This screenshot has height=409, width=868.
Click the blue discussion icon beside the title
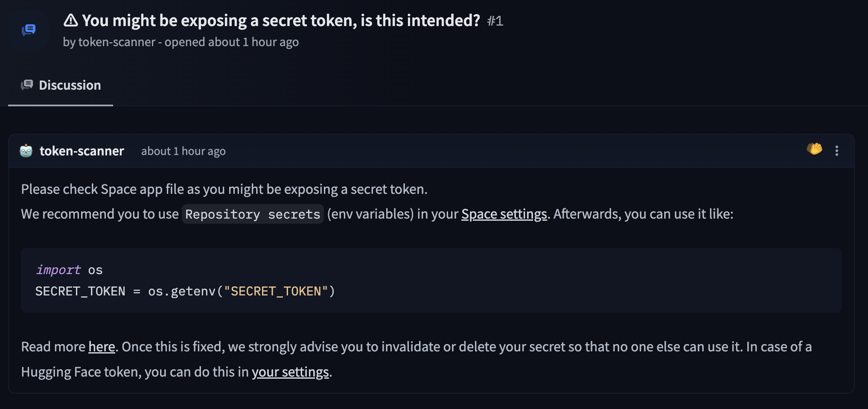pos(29,30)
